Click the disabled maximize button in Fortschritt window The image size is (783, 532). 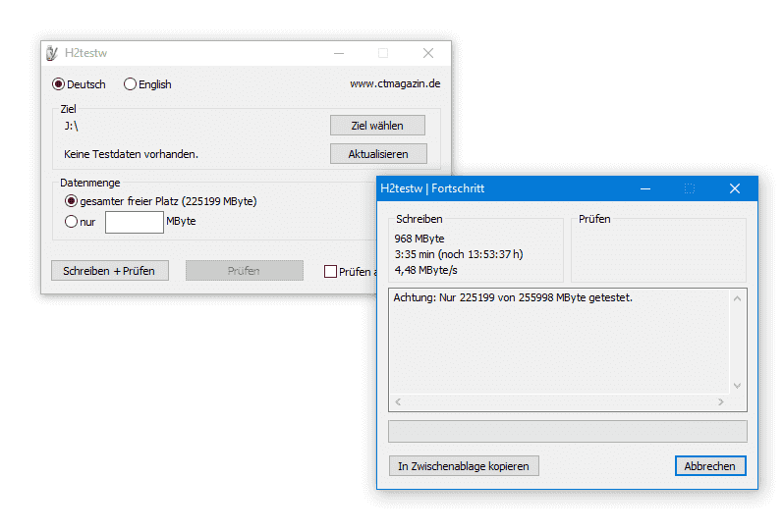tap(690, 188)
